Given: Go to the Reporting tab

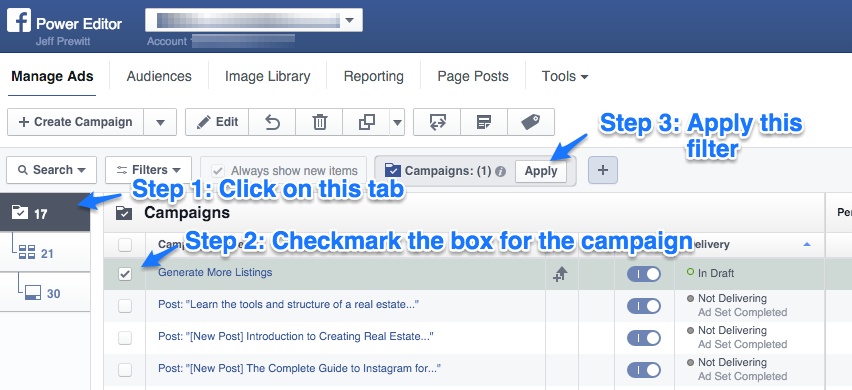Looking at the screenshot, I should pyautogui.click(x=374, y=77).
